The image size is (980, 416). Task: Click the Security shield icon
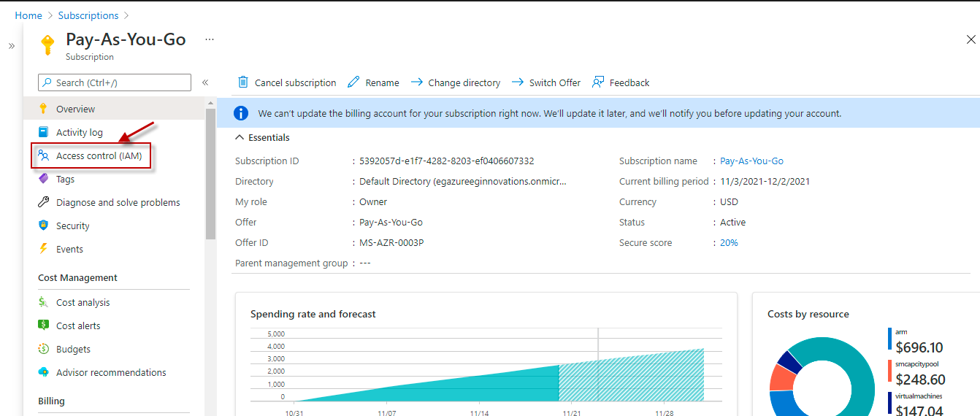(44, 226)
